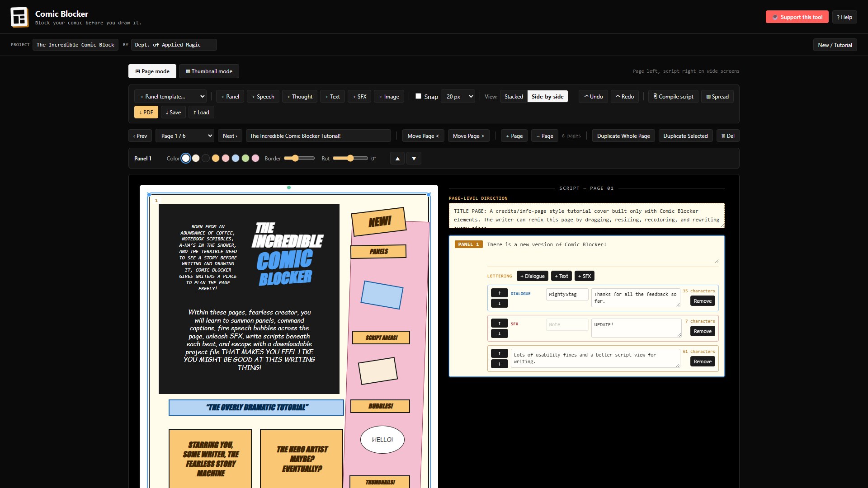The image size is (868, 488).
Task: Add a new Panel to page
Action: [230, 97]
